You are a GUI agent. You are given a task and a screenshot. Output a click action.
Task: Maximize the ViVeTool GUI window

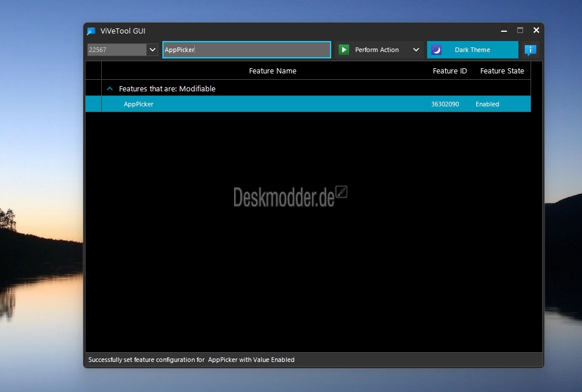coord(520,31)
